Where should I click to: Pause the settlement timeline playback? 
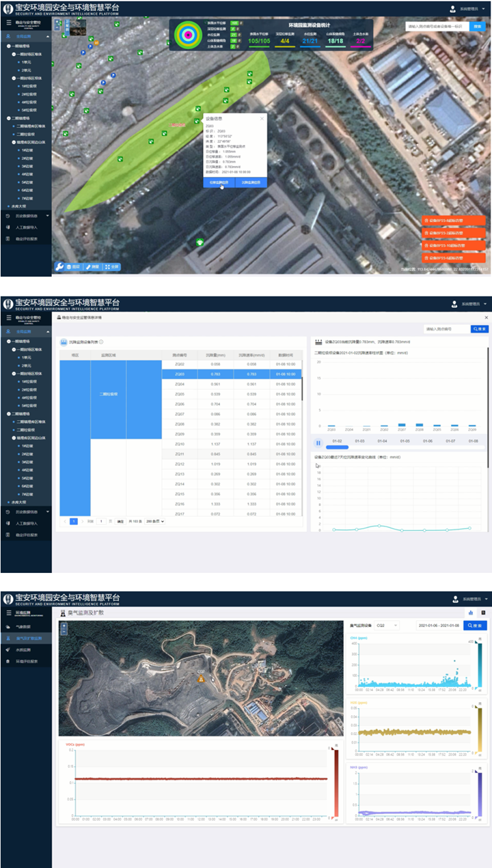[318, 443]
